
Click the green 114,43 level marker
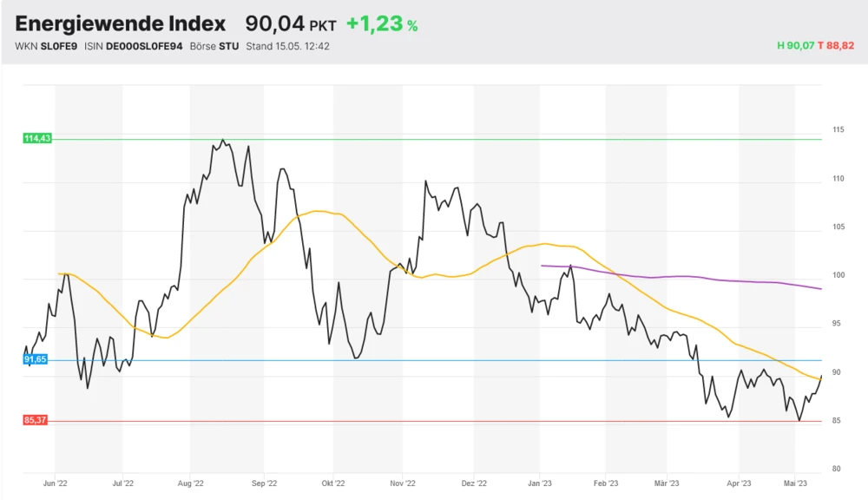[x=37, y=139]
